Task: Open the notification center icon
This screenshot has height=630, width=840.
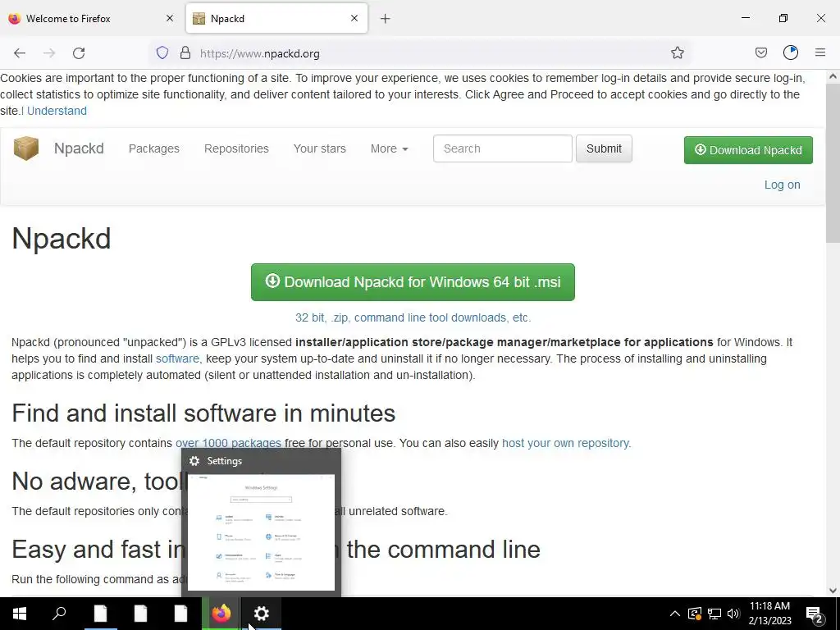Action: pyautogui.click(x=814, y=614)
